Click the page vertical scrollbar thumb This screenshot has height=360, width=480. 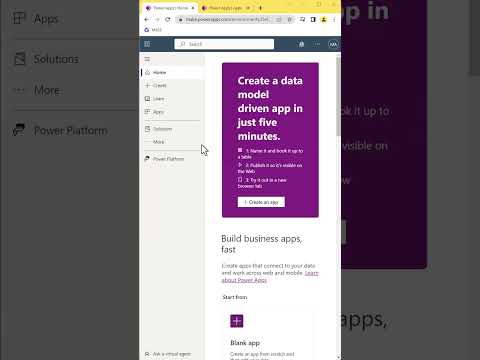tap(338, 97)
